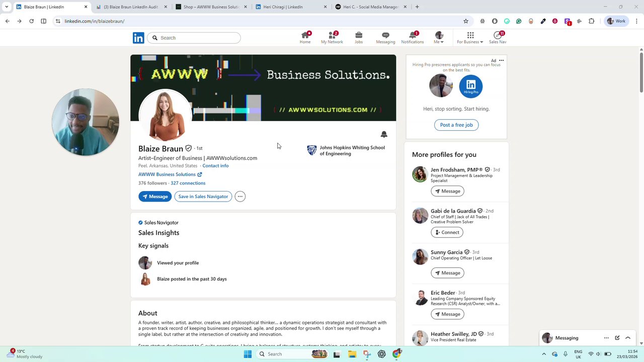Click the "376 followers" text

coord(152,183)
